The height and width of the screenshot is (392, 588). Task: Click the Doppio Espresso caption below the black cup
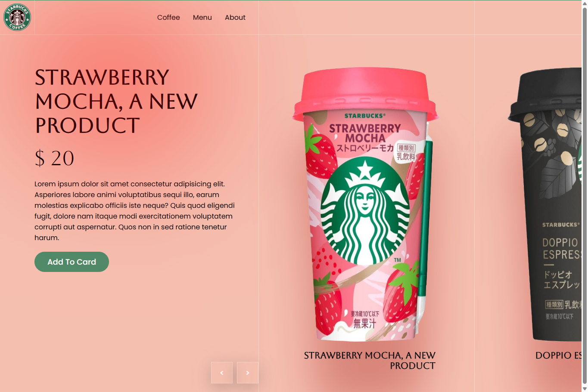[558, 355]
